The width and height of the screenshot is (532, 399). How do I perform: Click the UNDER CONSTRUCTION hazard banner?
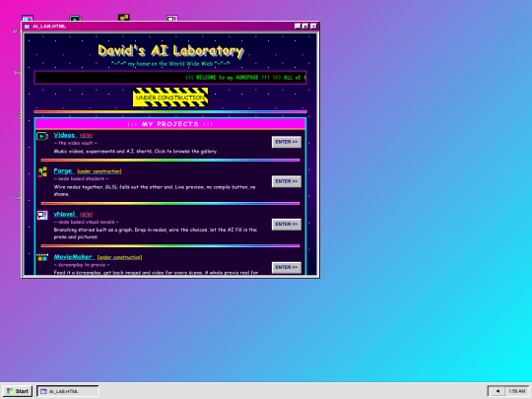170,98
